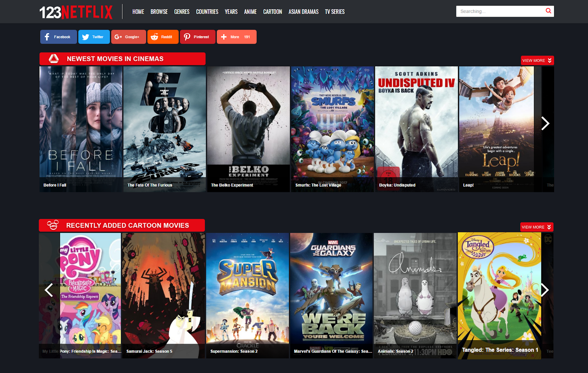Click the search magnifier icon
Viewport: 588px width, 373px height.
click(548, 11)
